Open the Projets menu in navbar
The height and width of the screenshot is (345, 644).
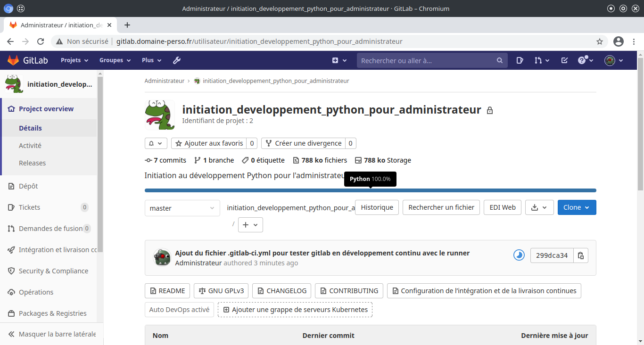[x=74, y=60]
